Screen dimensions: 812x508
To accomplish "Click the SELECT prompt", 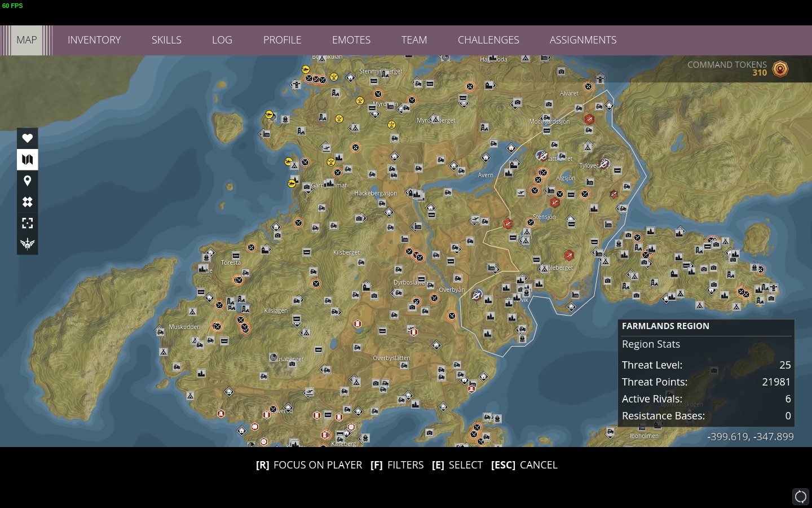I will click(x=457, y=465).
